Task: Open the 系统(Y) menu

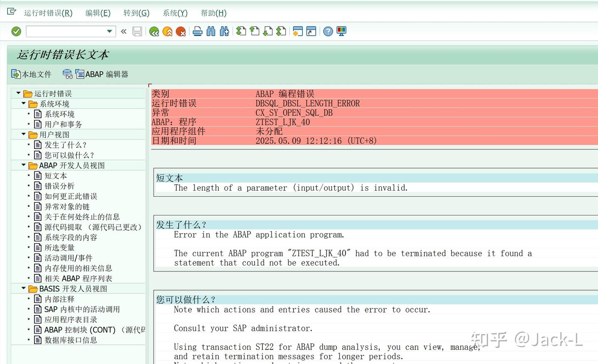Action: pos(175,13)
